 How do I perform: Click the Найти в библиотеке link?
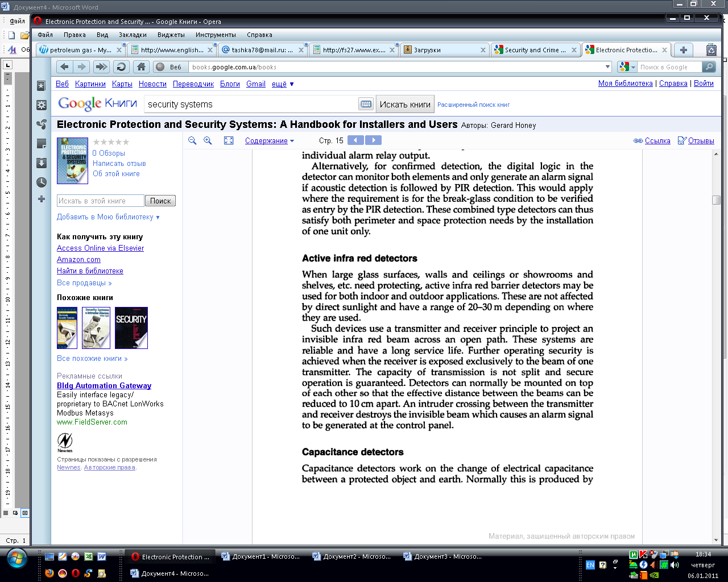pos(90,271)
